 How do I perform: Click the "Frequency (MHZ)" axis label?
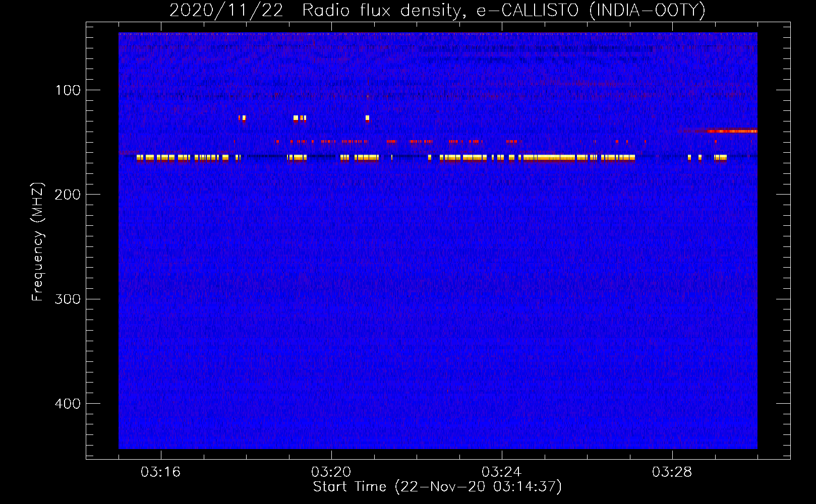pyautogui.click(x=38, y=241)
